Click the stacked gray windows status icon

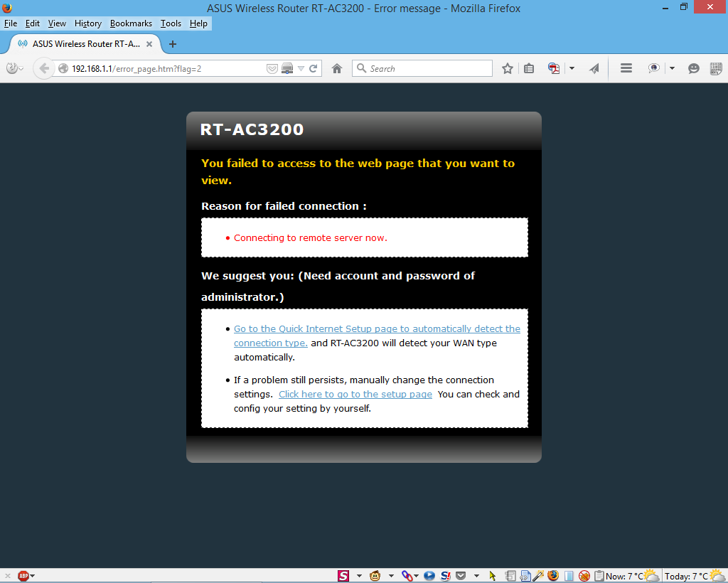tap(510, 576)
